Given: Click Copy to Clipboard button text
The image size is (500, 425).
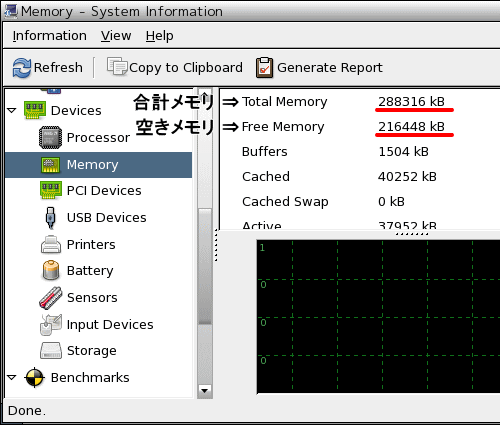Looking at the screenshot, I should click(x=186, y=68).
